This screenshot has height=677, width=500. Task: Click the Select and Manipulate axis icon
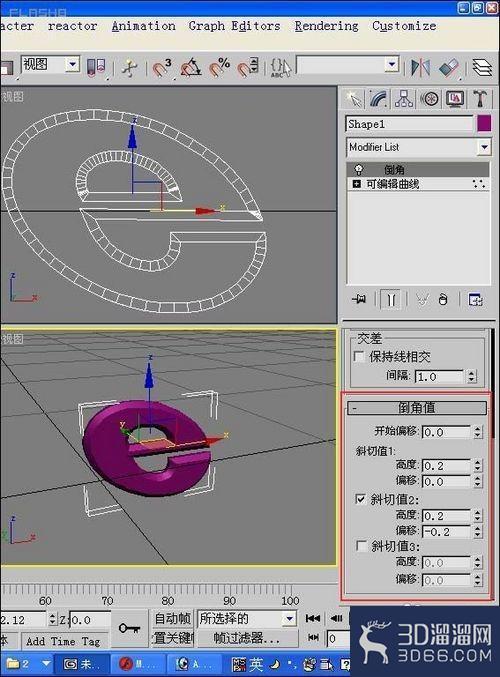[129, 67]
